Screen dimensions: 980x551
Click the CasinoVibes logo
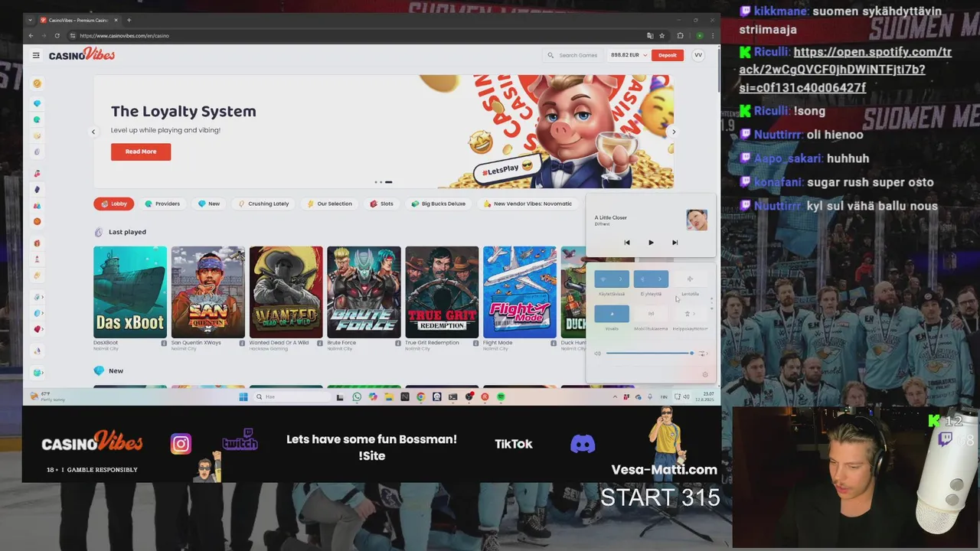82,55
